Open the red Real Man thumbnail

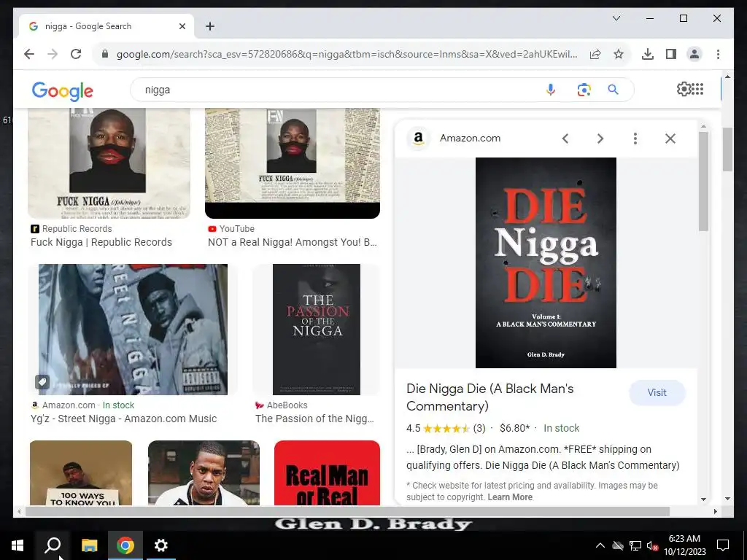[x=328, y=472]
